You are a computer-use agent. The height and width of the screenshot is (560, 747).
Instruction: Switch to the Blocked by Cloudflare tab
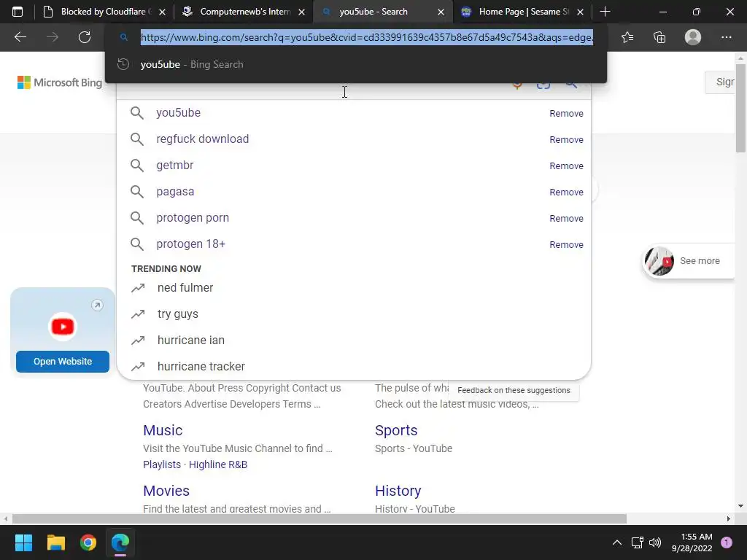(104, 12)
